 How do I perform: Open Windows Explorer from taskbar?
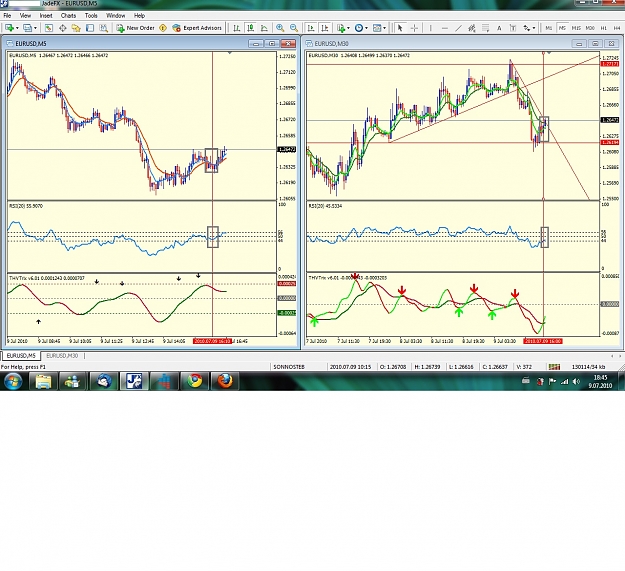(43, 381)
